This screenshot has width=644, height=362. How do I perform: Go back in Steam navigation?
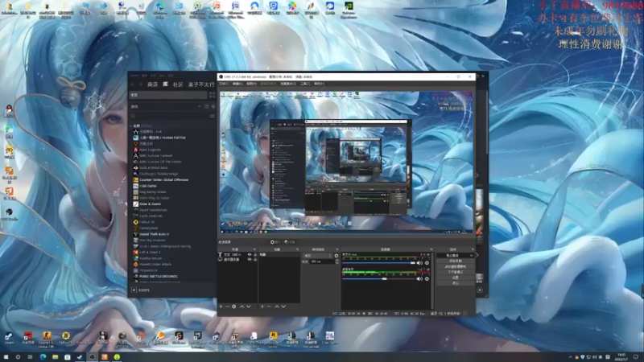(132, 84)
